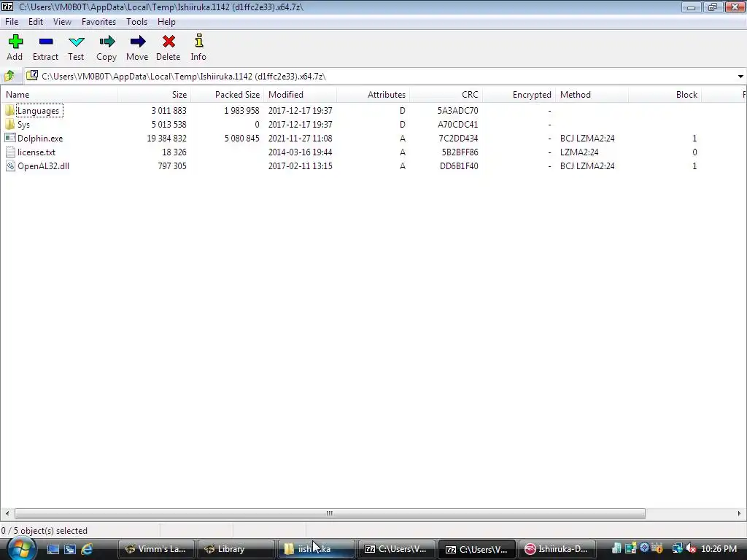Click the OpenAL32.dll file icon
Image resolution: width=747 pixels, height=560 pixels.
click(x=10, y=166)
